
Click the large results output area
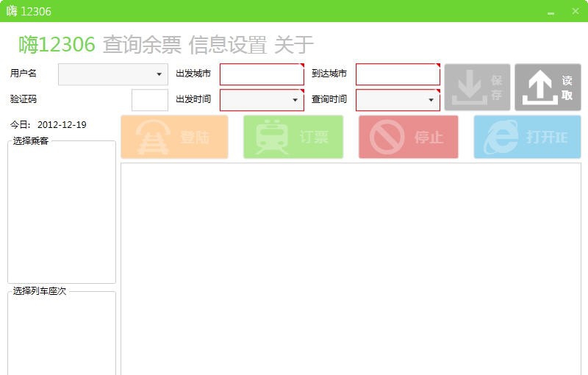pyautogui.click(x=351, y=269)
